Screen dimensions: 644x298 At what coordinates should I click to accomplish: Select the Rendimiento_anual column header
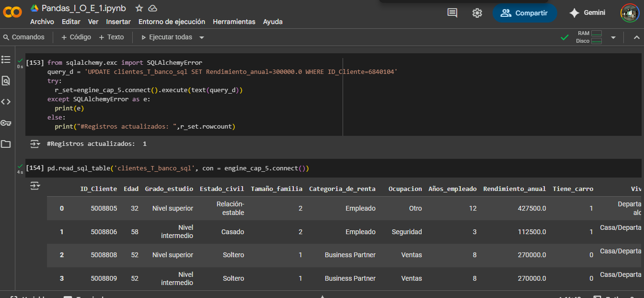click(x=515, y=189)
